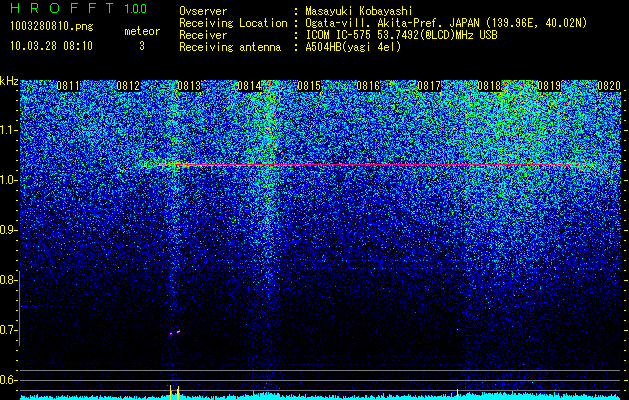
Task: Click the 1.1 kHz axis label
Action: click(x=9, y=130)
